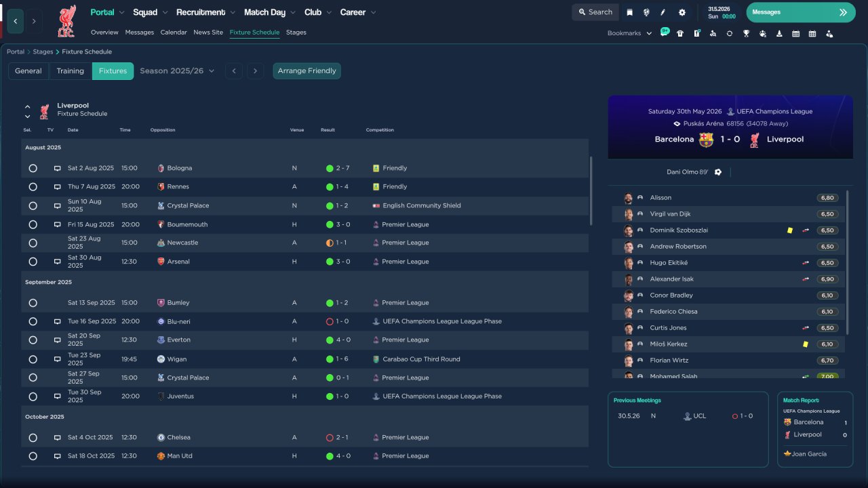Open the bookmark icon beside Search
868x488 pixels.
click(x=630, y=12)
